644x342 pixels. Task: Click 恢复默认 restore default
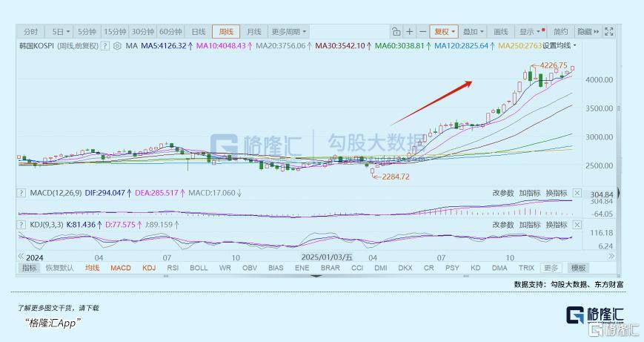(59, 268)
